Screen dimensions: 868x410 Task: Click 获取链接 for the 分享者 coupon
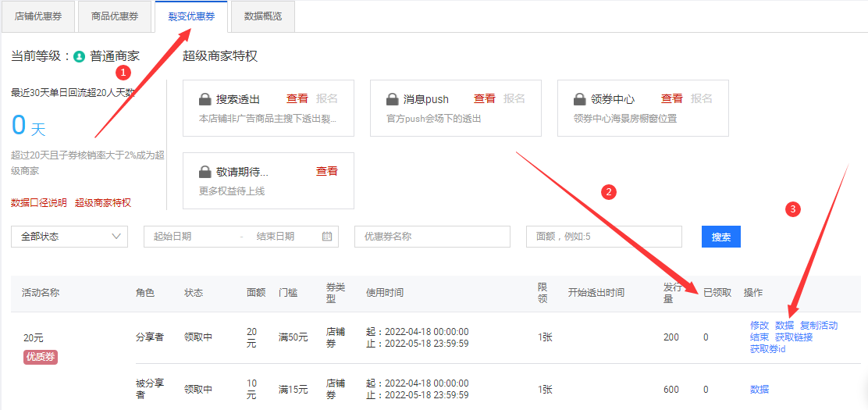(x=794, y=337)
